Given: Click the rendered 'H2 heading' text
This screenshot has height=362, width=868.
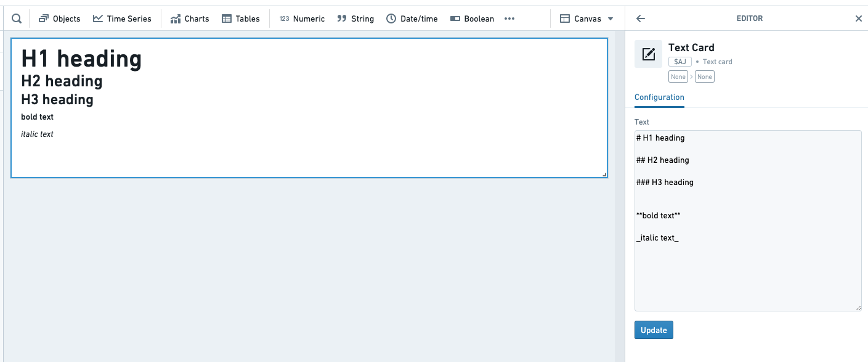Looking at the screenshot, I should tap(62, 81).
